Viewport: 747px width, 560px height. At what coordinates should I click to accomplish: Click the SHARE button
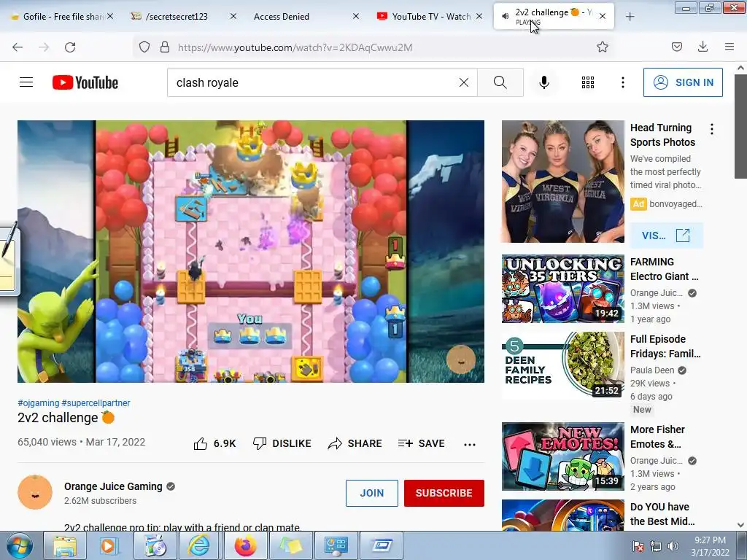click(355, 443)
